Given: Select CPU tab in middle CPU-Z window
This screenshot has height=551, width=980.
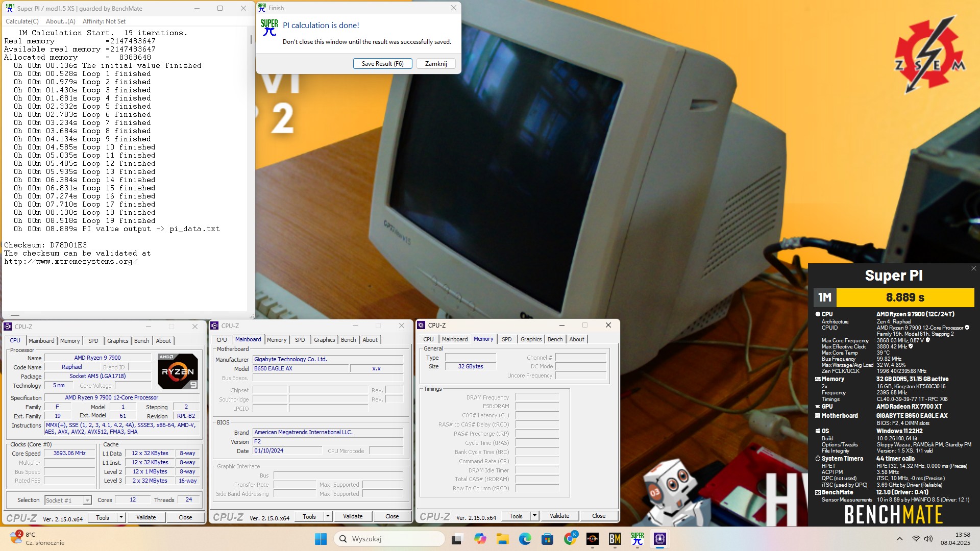Looking at the screenshot, I should 222,340.
